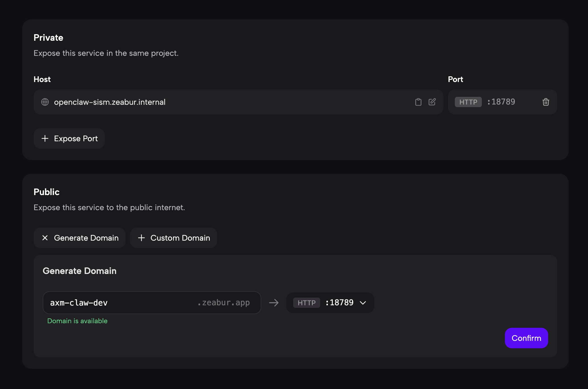Click the globe icon beside the internal host
588x389 pixels.
click(x=45, y=102)
